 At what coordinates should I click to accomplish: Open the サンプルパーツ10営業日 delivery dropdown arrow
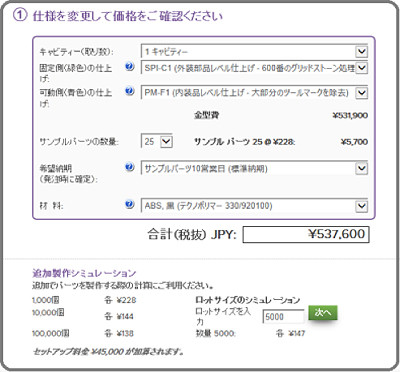pyautogui.click(x=361, y=168)
